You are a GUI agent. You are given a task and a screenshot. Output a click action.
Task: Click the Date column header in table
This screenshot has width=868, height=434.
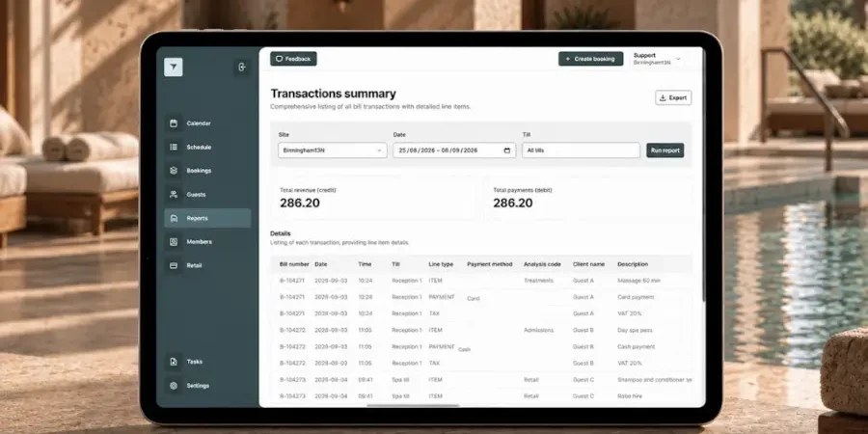coord(320,264)
